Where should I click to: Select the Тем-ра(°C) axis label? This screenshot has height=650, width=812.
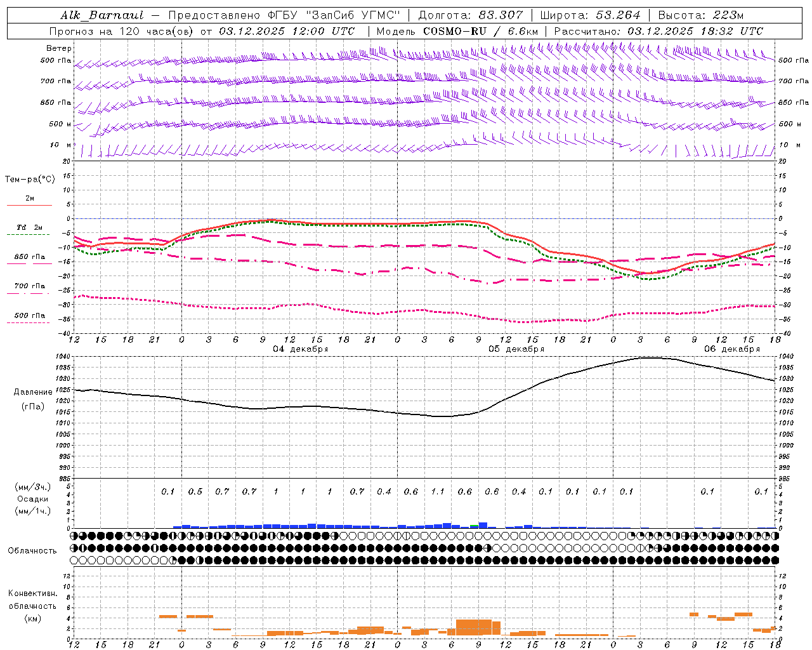coord(30,180)
